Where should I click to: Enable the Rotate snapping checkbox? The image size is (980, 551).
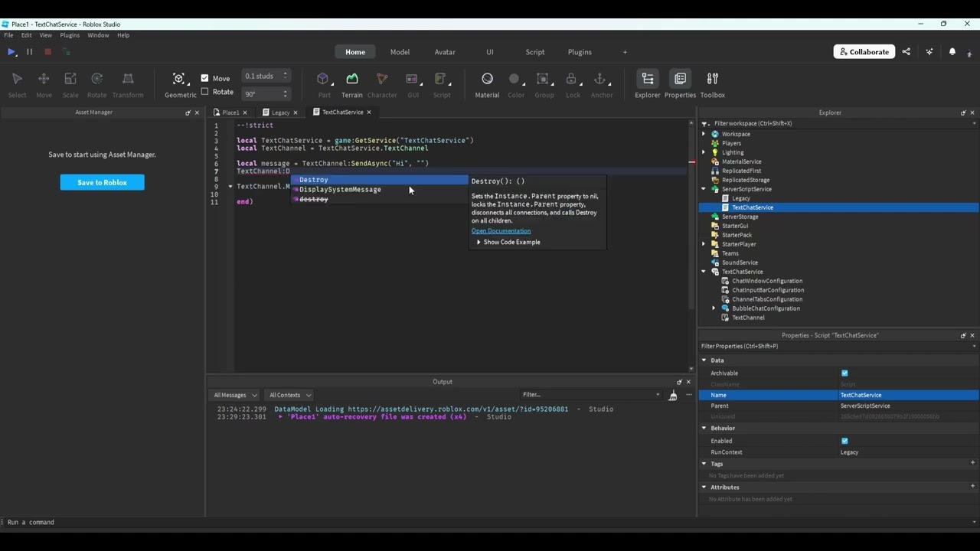(x=204, y=92)
